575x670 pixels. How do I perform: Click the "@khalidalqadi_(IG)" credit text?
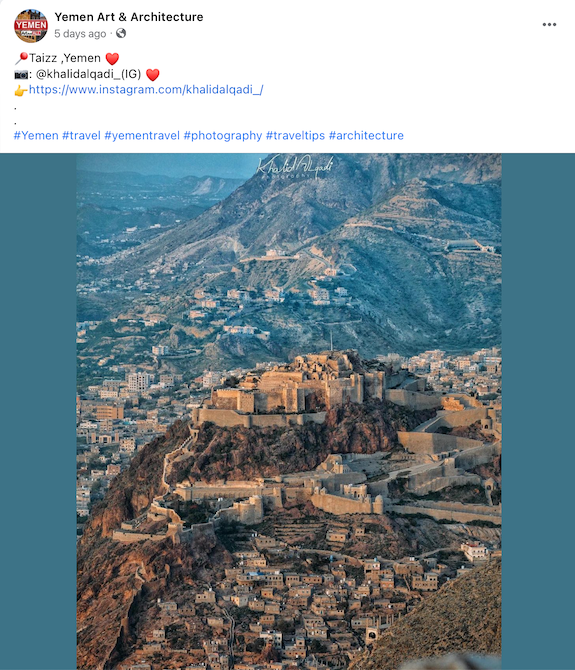pyautogui.click(x=88, y=74)
